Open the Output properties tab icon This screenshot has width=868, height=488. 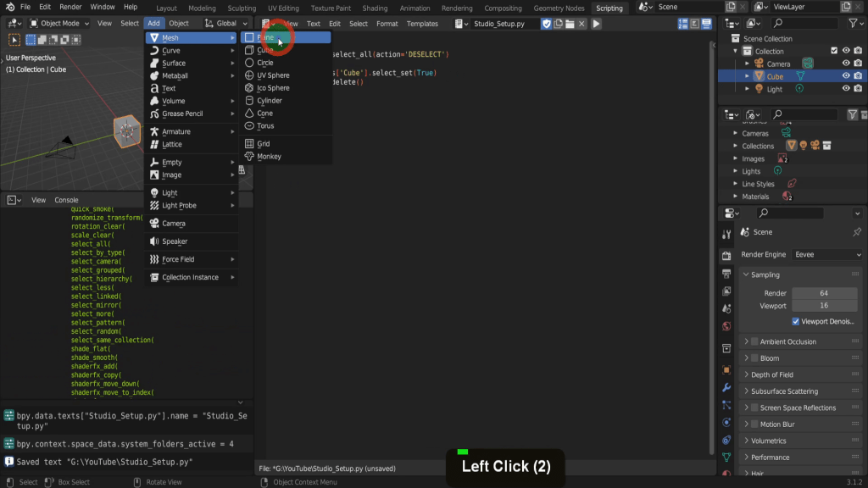tap(726, 274)
